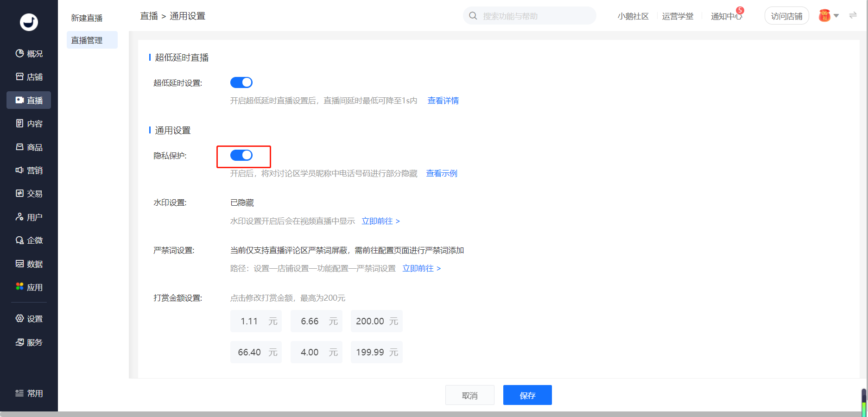Edit the 1.11 元 tip amount field
The width and height of the screenshot is (868, 417).
tap(256, 321)
